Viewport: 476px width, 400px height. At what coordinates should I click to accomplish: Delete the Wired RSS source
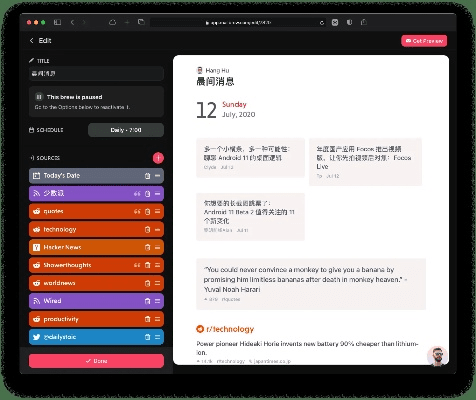(147, 301)
